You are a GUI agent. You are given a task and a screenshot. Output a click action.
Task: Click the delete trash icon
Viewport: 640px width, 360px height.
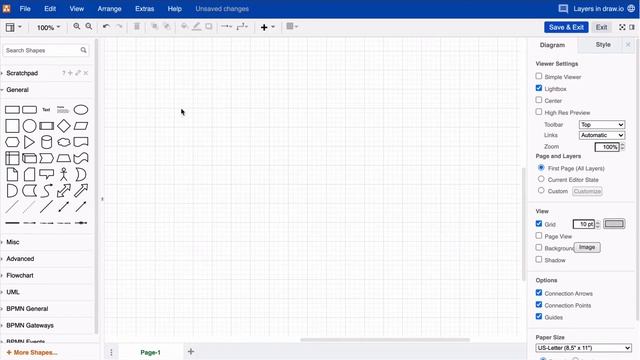pyautogui.click(x=137, y=27)
